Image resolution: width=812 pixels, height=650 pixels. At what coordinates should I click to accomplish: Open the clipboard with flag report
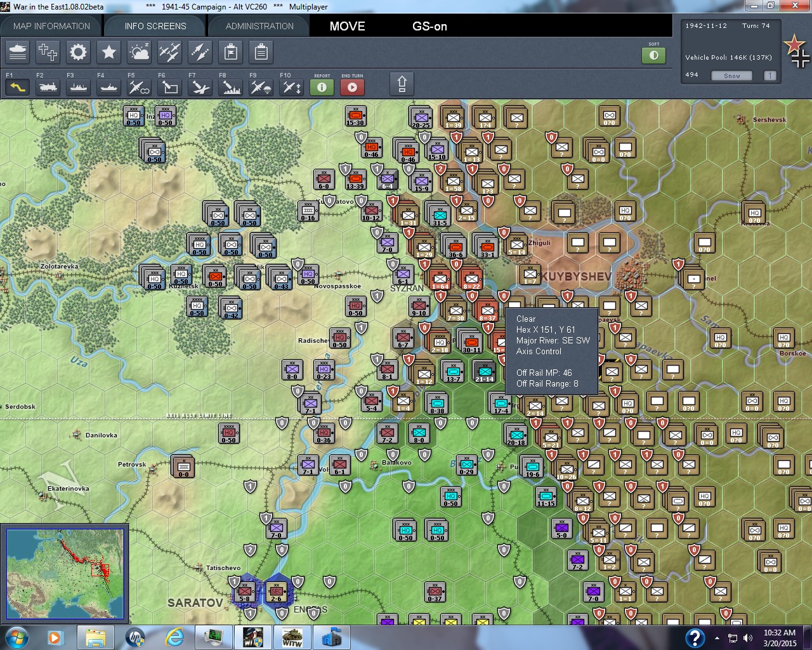click(231, 52)
